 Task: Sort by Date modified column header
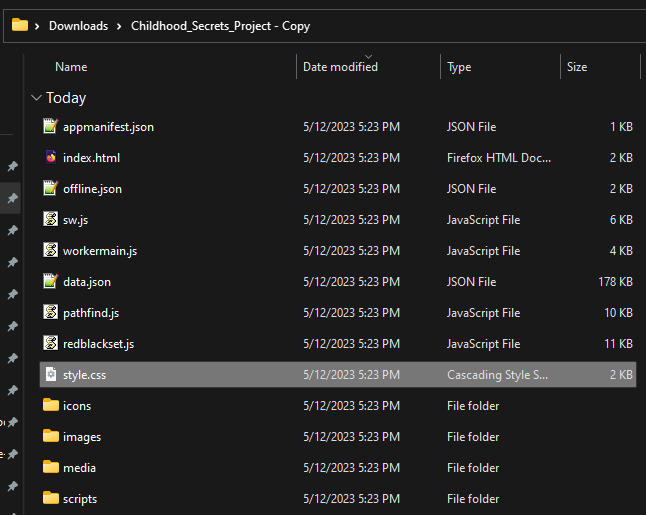point(340,67)
